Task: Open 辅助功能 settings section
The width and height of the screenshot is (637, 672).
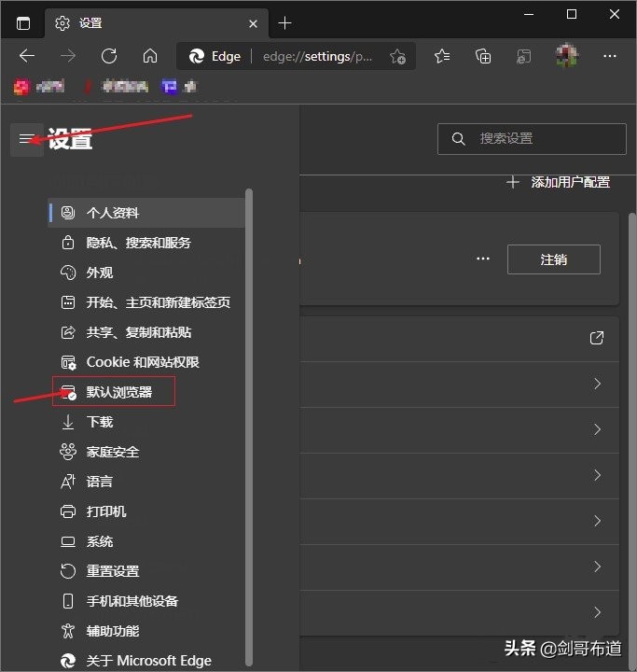Action: (146, 631)
